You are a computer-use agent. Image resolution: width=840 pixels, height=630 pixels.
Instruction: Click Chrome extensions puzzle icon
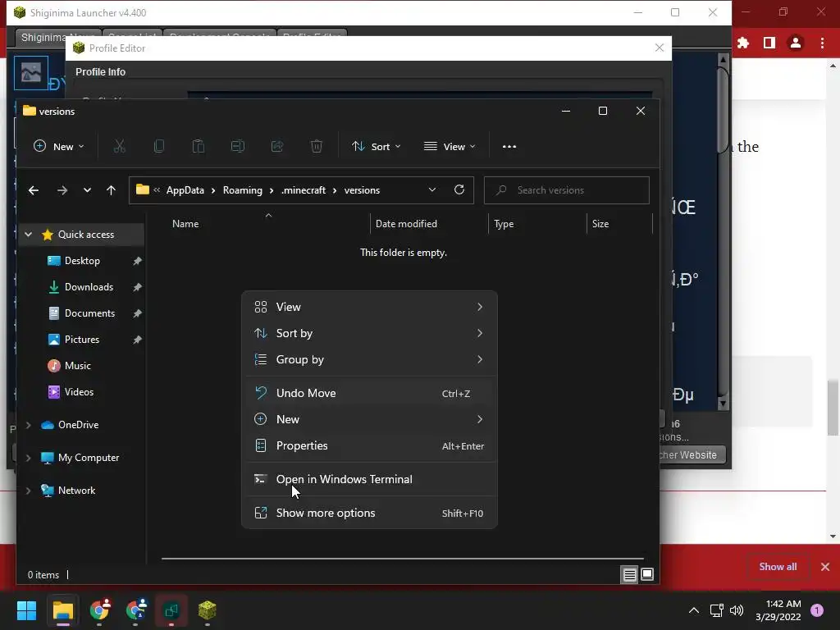pyautogui.click(x=743, y=43)
